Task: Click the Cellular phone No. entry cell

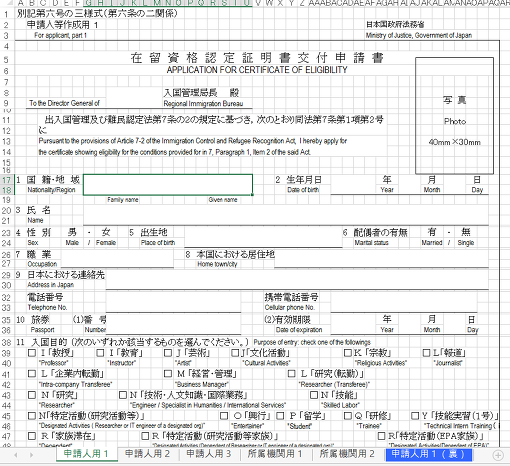Action: pyautogui.click(x=404, y=302)
